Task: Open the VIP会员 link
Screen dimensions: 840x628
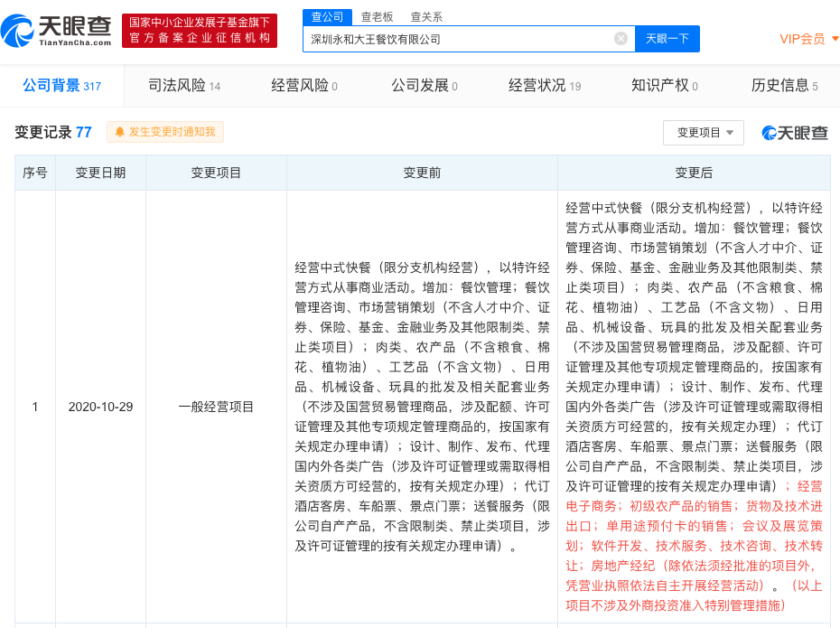Action: click(x=802, y=39)
